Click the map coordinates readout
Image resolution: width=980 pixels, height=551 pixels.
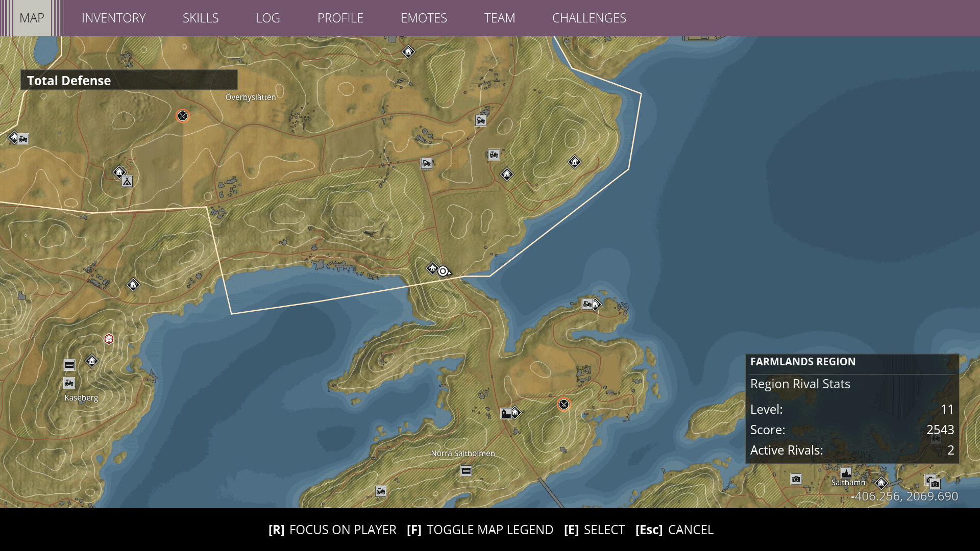click(x=904, y=496)
